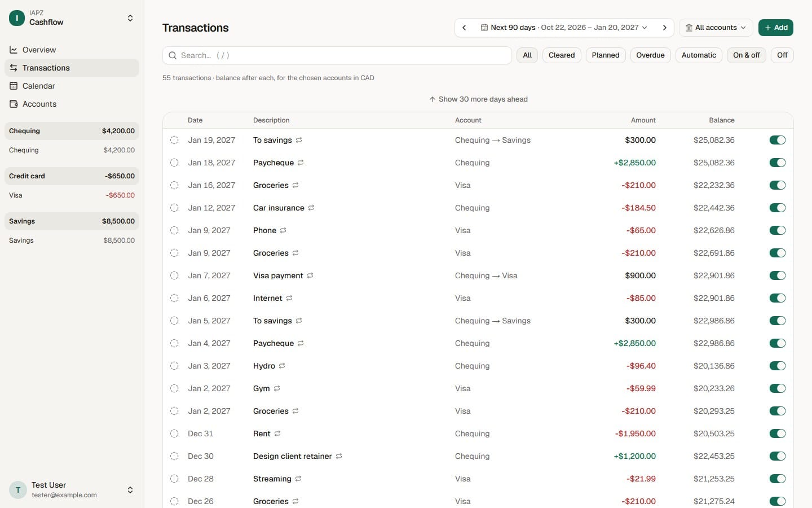Toggle off Jan 16 Groceries
Viewport: 812px width, 508px height.
(x=778, y=185)
